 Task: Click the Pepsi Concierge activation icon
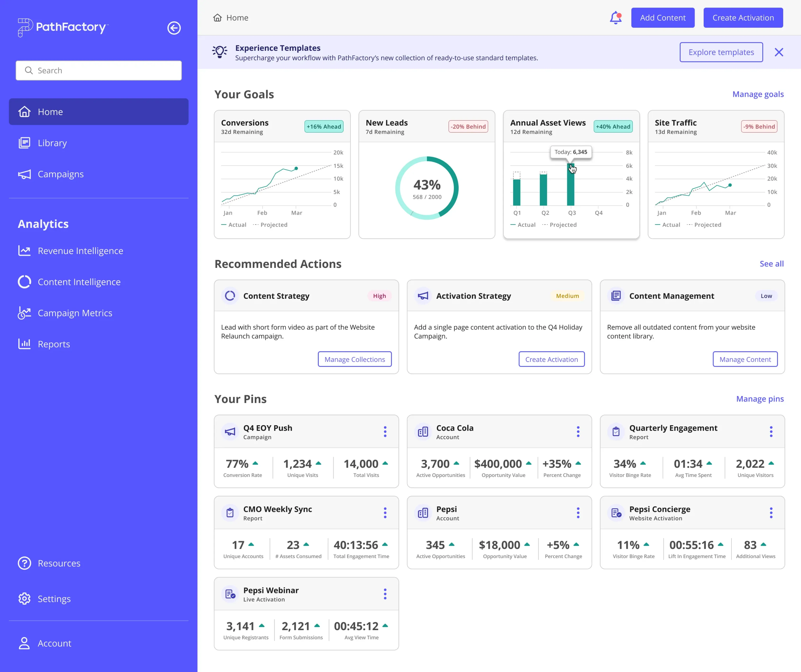(x=616, y=513)
